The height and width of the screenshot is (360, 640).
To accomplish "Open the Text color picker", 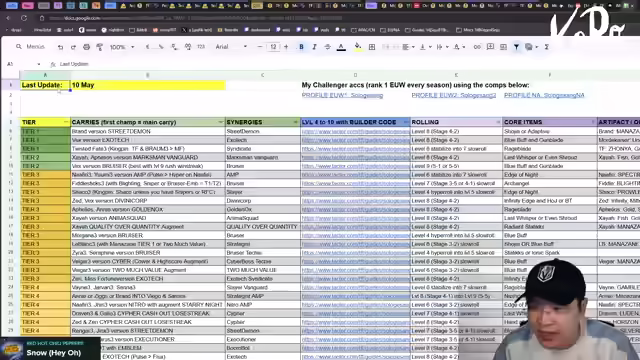I will click(x=341, y=47).
